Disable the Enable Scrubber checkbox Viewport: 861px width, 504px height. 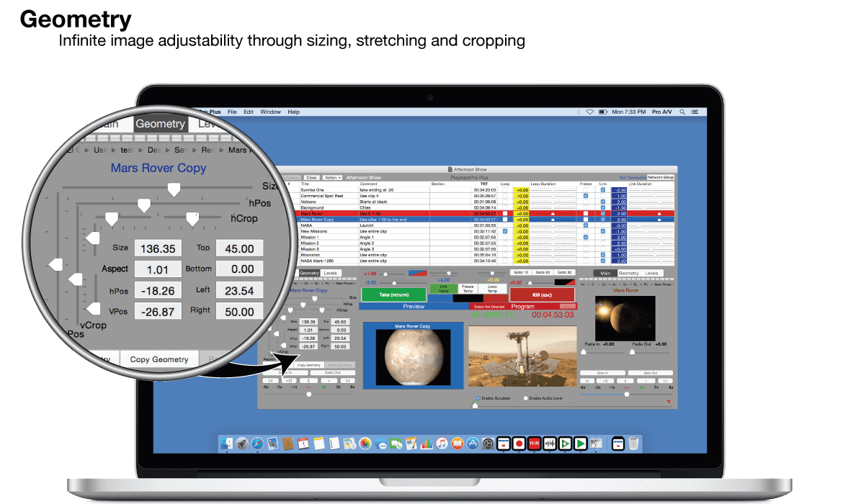[478, 398]
